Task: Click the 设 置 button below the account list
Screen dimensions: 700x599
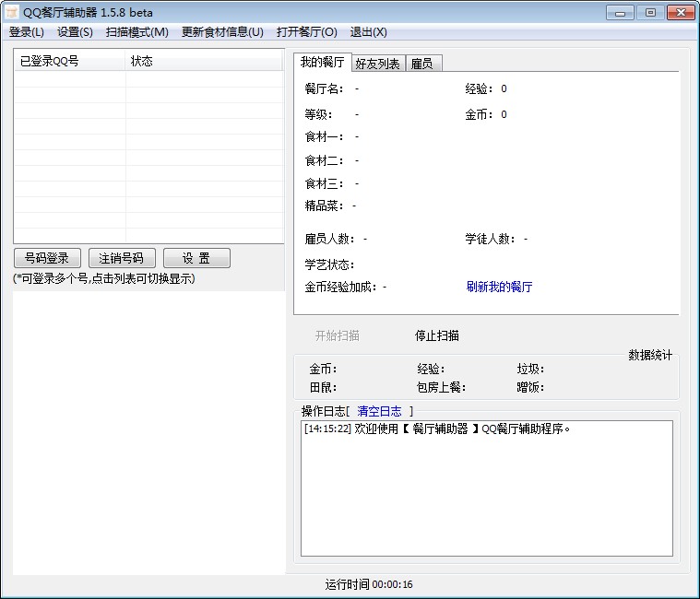Action: [x=196, y=258]
